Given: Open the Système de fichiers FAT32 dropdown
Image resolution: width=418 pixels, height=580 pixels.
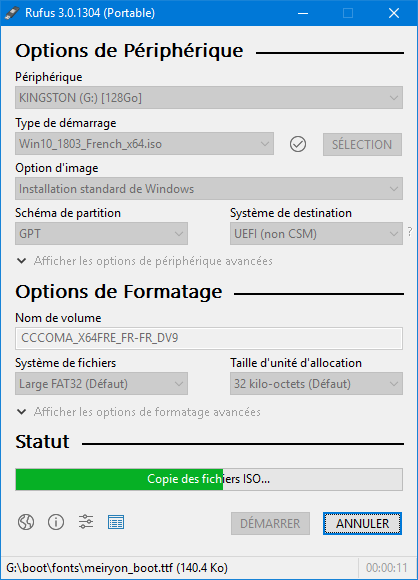Looking at the screenshot, I should [101, 384].
